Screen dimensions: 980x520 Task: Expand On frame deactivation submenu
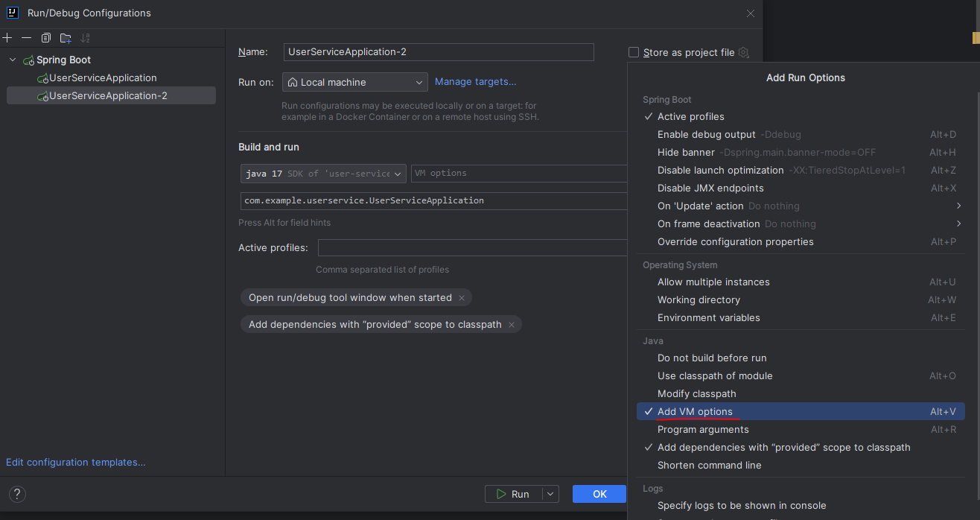coord(801,224)
